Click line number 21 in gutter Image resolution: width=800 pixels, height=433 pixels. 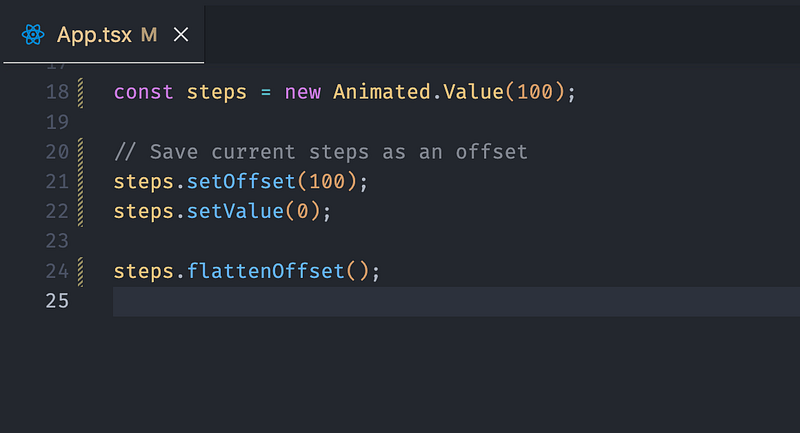57,182
